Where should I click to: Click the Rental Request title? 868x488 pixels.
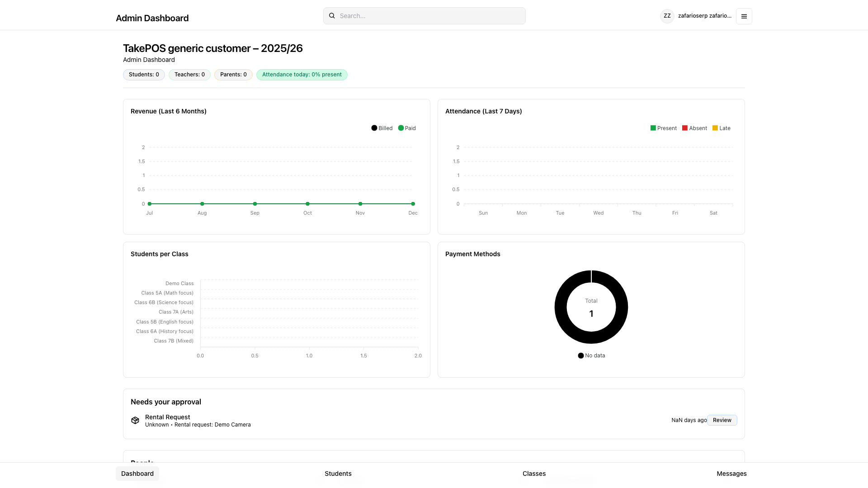click(167, 417)
